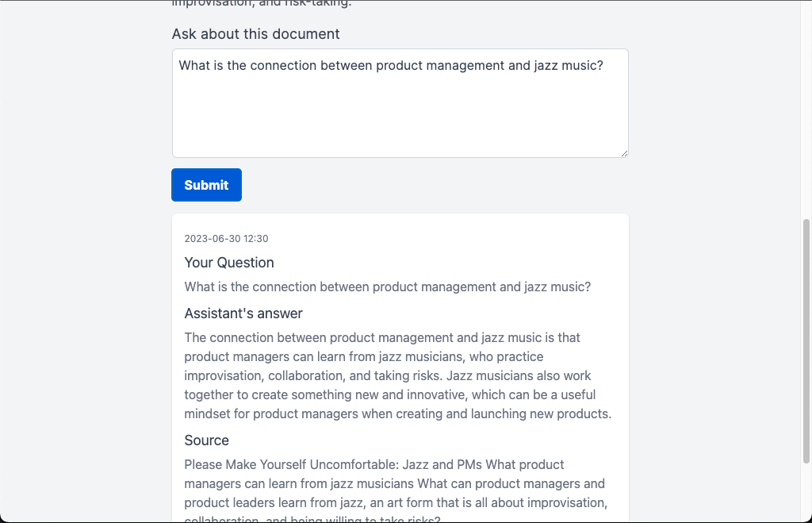Click the 'Your Question' heading
812x523 pixels.
click(x=229, y=263)
